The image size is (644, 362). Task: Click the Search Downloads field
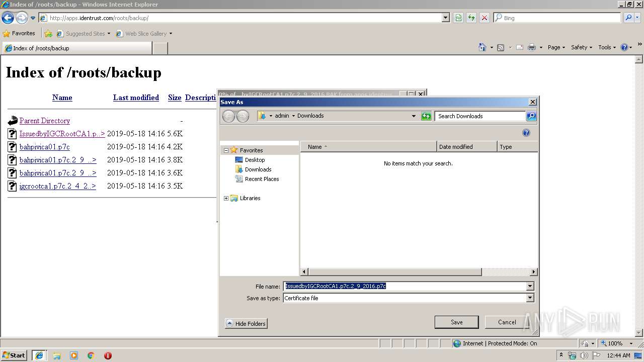(480, 116)
